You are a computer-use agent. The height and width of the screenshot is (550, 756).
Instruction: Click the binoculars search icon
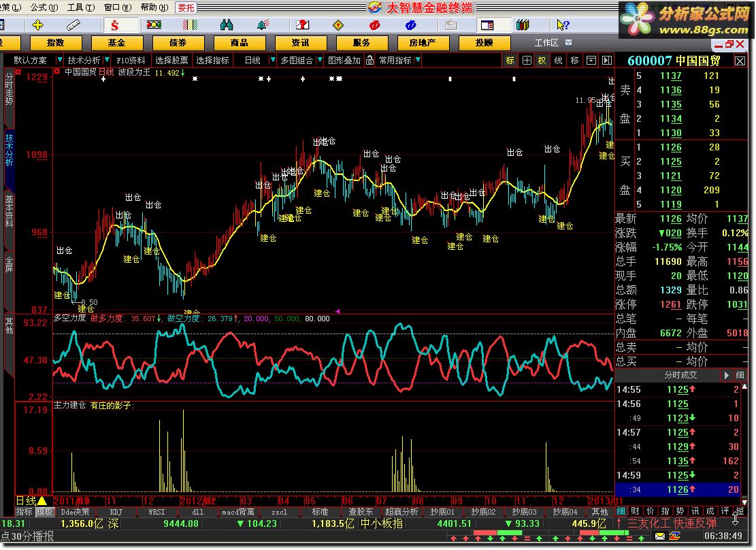click(226, 25)
